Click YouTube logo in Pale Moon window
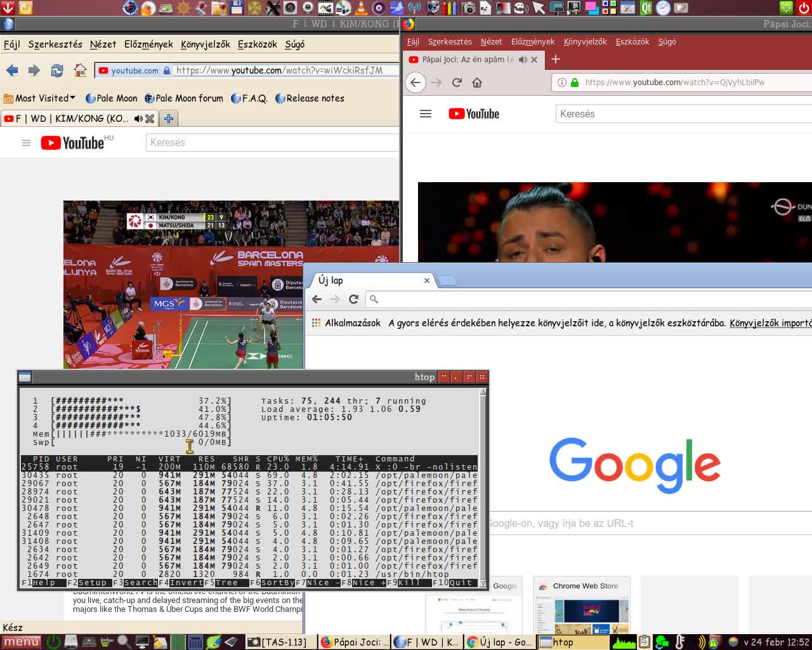The width and height of the screenshot is (812, 650). [72, 143]
